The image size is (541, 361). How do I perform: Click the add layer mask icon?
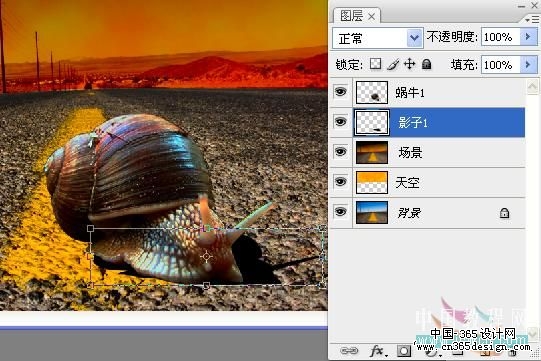point(404,351)
